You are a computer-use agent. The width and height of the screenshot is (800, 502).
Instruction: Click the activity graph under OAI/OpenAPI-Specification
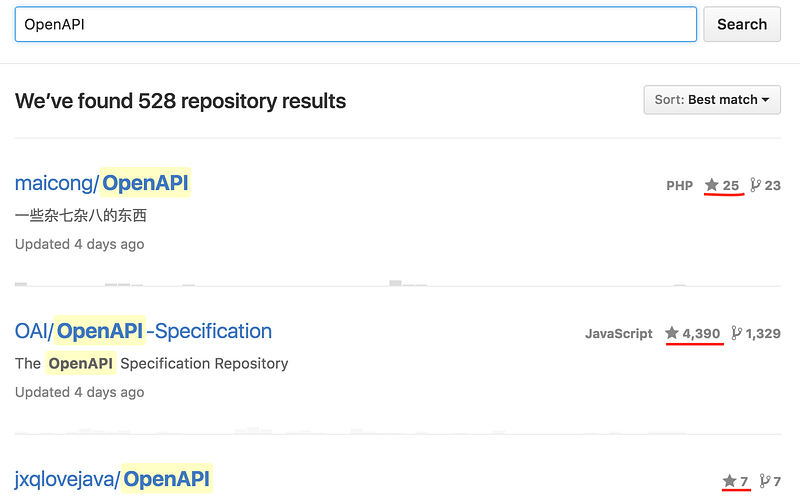click(x=398, y=430)
